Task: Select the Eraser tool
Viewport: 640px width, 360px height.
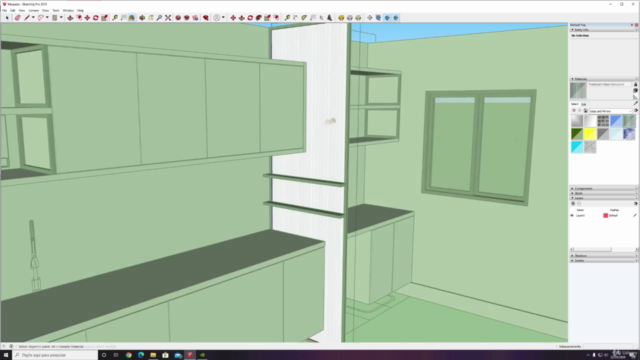Action: 18,18
